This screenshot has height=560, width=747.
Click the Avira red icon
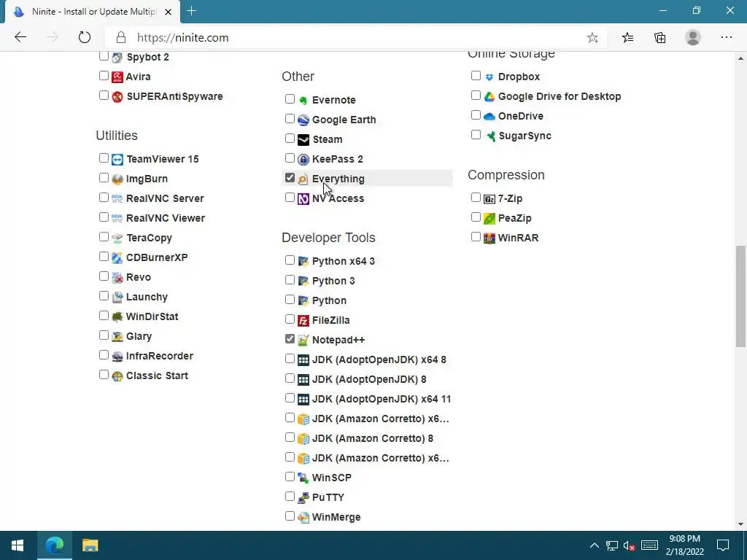click(117, 77)
